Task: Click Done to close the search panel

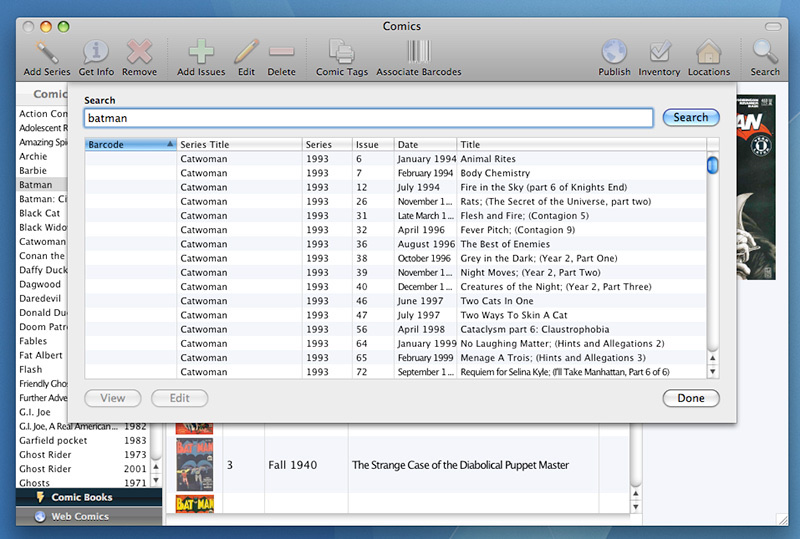Action: [x=690, y=398]
